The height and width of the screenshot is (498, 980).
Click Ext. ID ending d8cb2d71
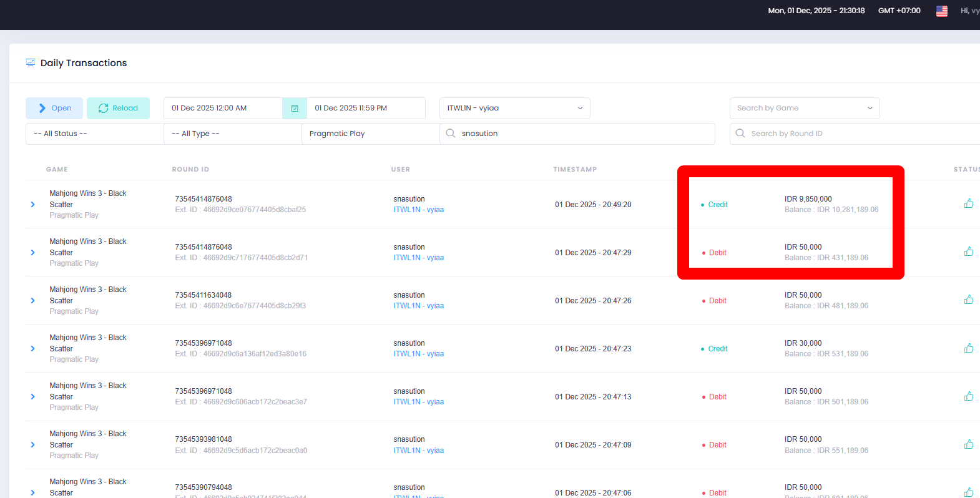tap(241, 258)
